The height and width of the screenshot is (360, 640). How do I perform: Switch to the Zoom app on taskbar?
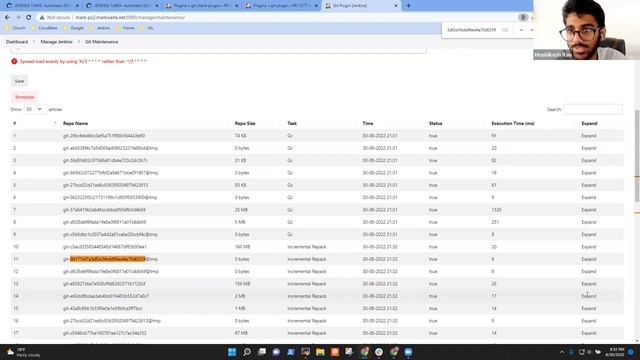(408, 352)
